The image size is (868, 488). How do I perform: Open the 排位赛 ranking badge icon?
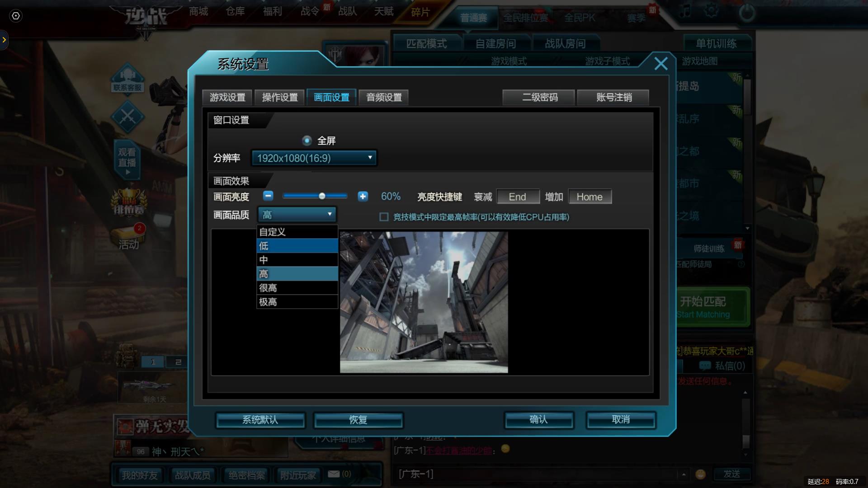(129, 202)
